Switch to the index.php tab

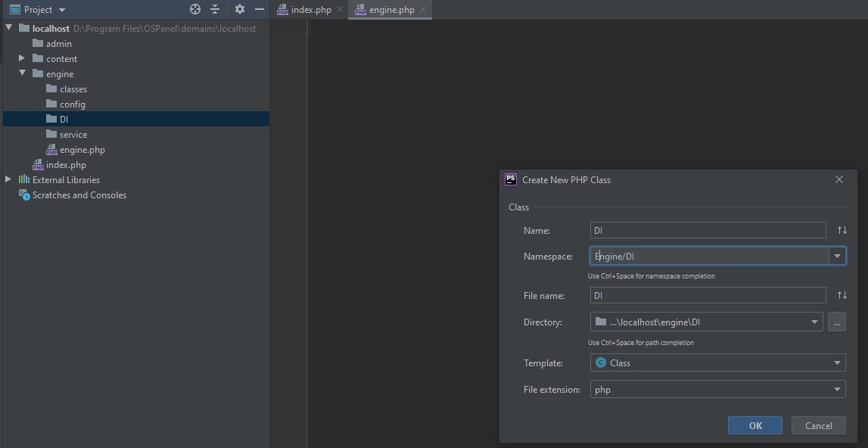tap(310, 10)
